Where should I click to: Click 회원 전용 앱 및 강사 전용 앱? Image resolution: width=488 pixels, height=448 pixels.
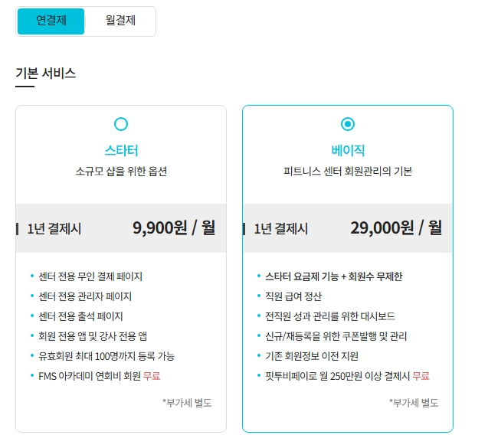pyautogui.click(x=93, y=336)
